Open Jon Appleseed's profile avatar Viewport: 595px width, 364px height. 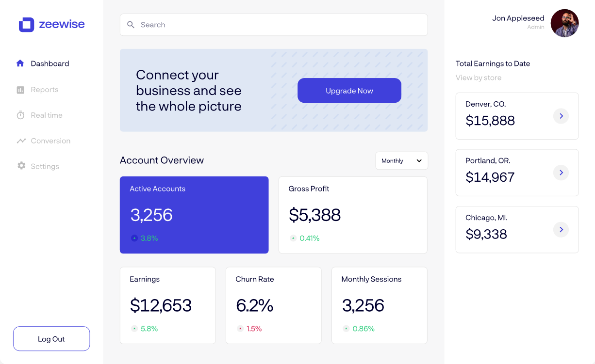pos(564,23)
